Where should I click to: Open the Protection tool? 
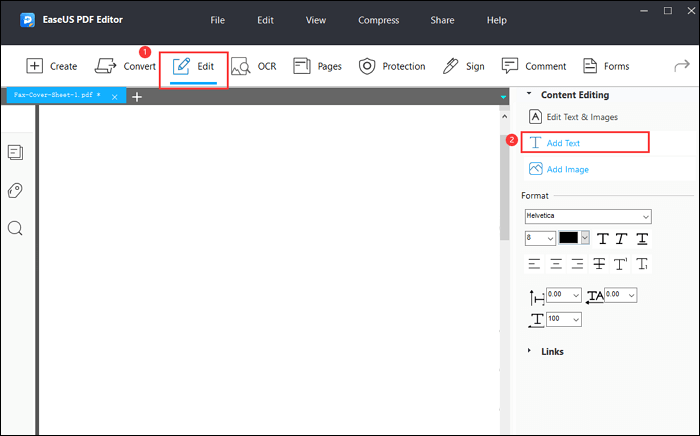(392, 66)
